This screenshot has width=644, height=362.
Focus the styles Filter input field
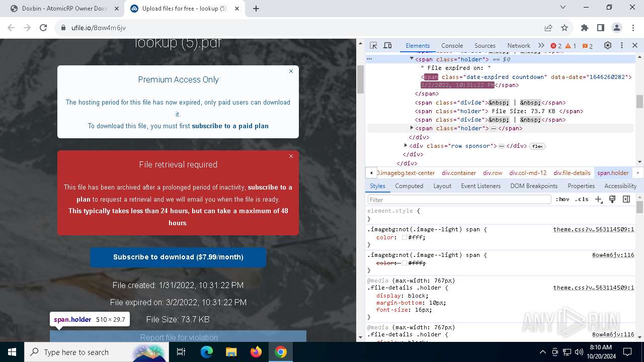(x=459, y=200)
